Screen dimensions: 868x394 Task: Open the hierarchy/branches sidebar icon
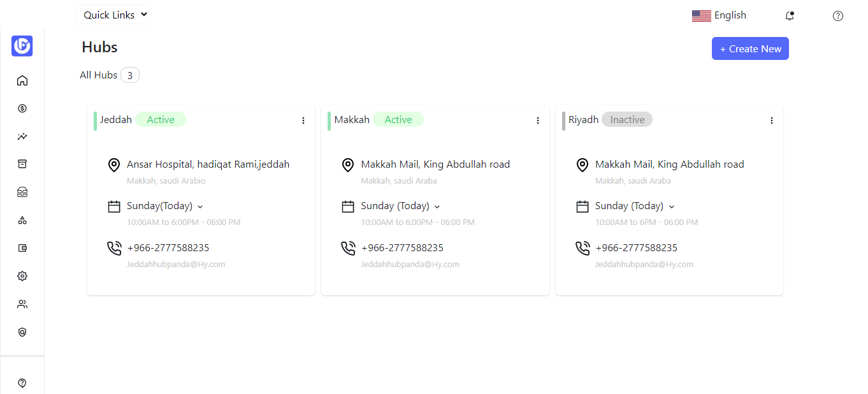tap(22, 220)
